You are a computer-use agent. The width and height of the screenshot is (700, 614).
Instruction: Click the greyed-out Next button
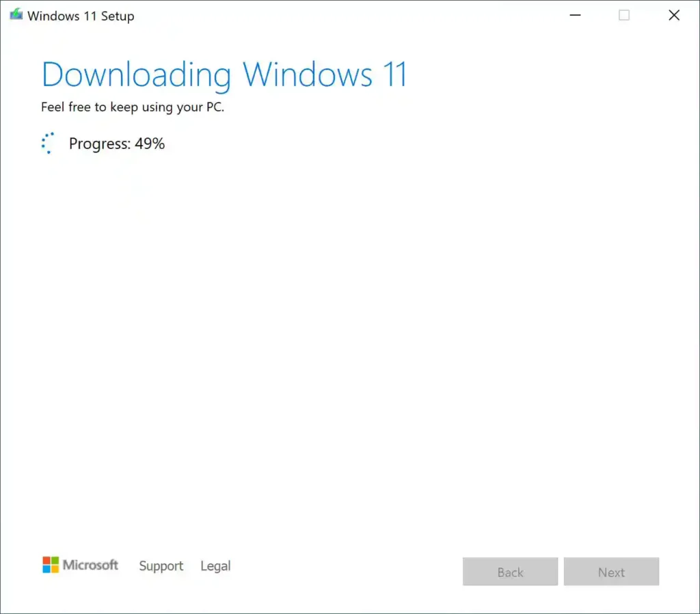[611, 572]
